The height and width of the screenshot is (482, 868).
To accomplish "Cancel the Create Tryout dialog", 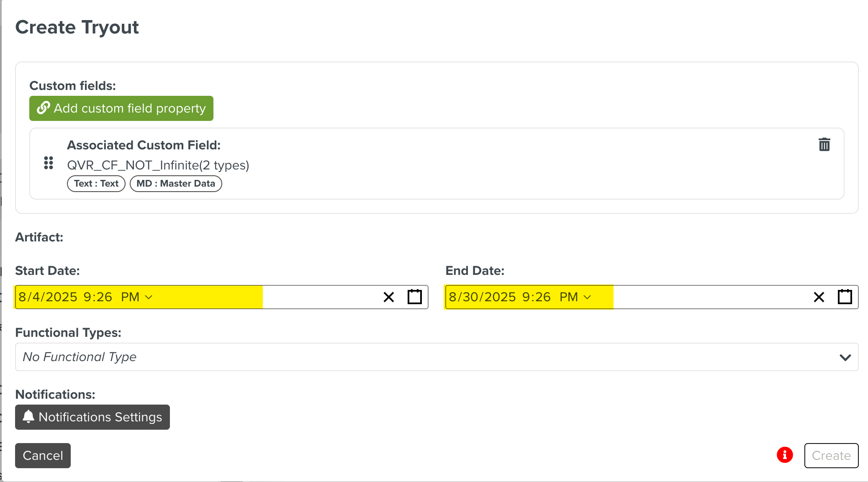I will point(43,456).
